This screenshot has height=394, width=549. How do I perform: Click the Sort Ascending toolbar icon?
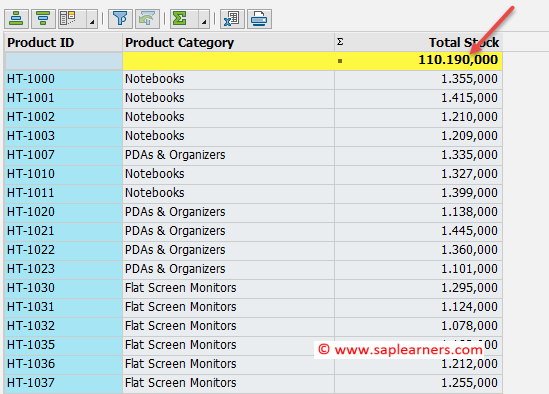point(16,19)
